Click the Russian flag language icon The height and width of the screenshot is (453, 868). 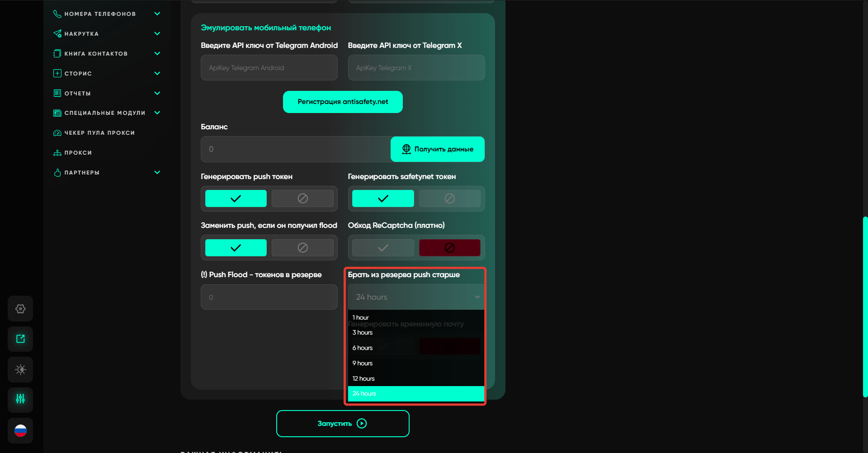point(20,430)
